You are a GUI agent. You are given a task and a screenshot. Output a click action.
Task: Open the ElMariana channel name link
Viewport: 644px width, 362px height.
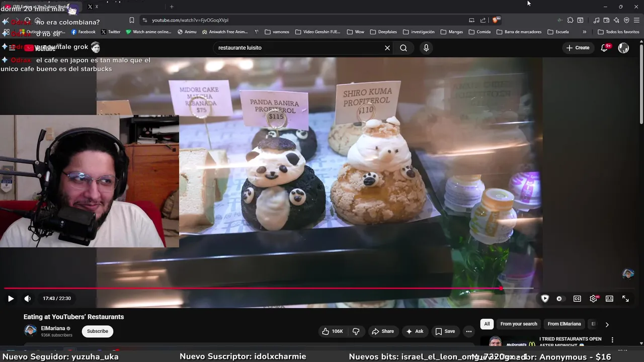53,328
